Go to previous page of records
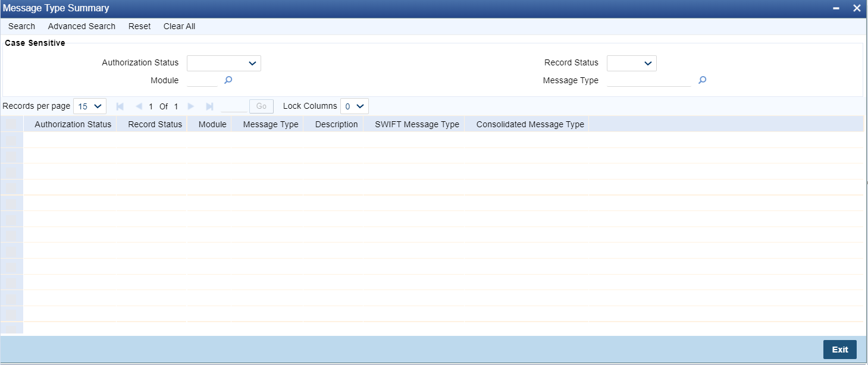This screenshot has height=365, width=868. 139,106
